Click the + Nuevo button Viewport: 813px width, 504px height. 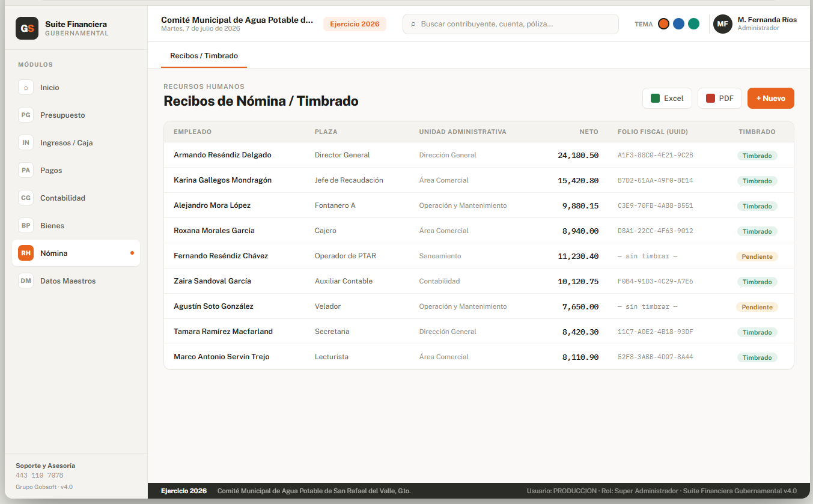tap(771, 99)
